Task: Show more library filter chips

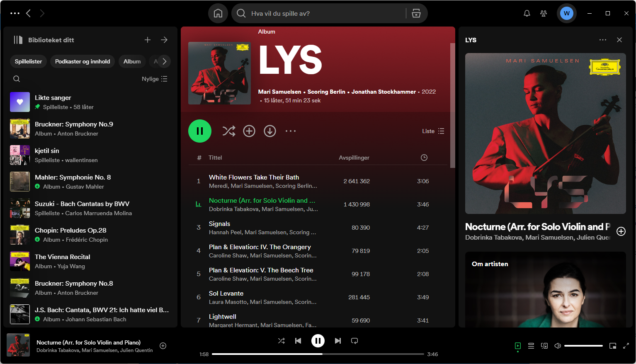Action: pos(164,61)
